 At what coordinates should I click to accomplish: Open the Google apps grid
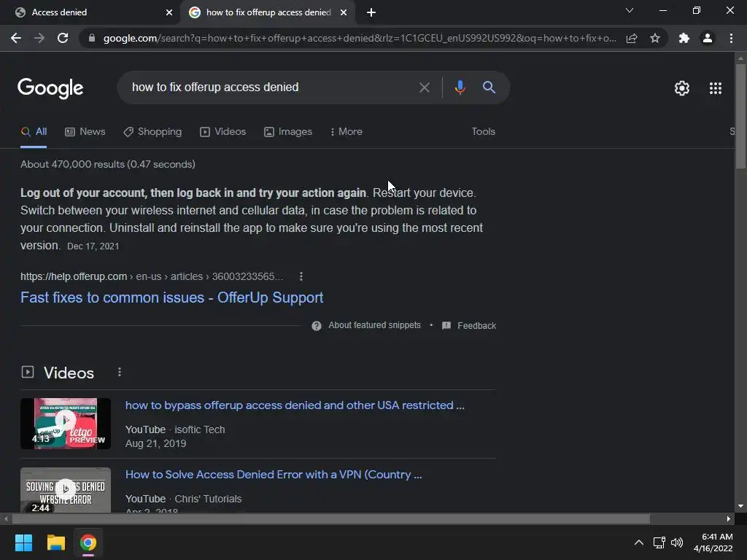click(715, 88)
